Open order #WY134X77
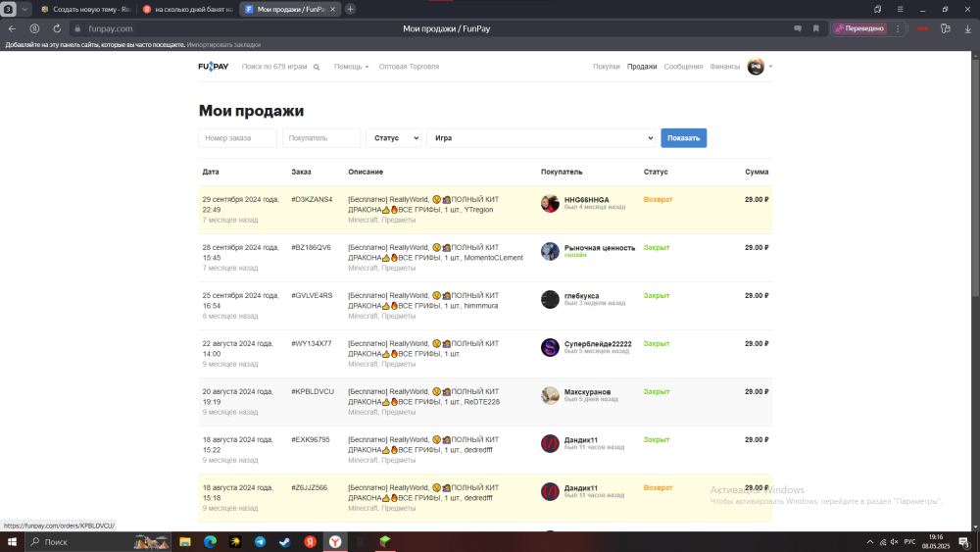The image size is (980, 552). [312, 344]
